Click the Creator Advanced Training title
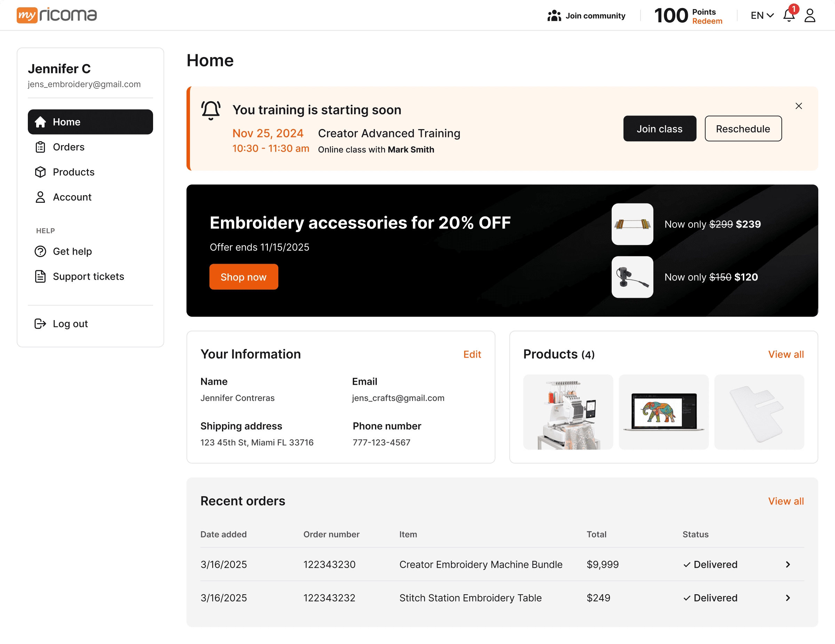Image resolution: width=835 pixels, height=644 pixels. point(389,133)
